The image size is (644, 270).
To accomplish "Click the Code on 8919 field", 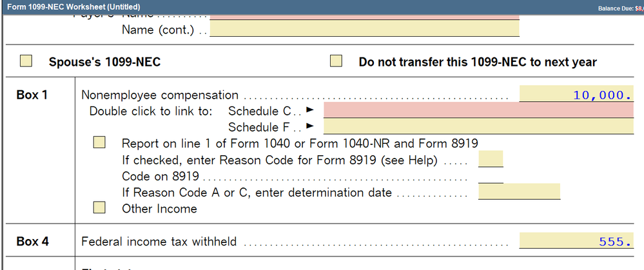I will (491, 176).
